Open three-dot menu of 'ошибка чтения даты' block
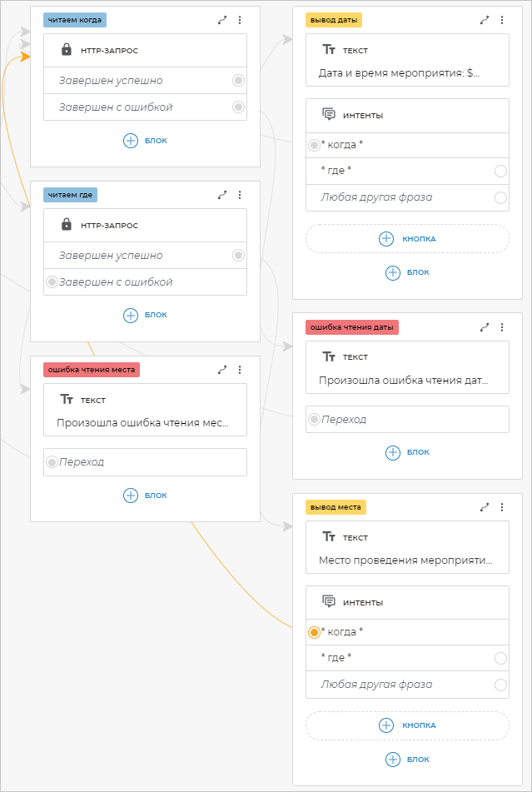Screen dimensions: 532x792 pos(502,327)
